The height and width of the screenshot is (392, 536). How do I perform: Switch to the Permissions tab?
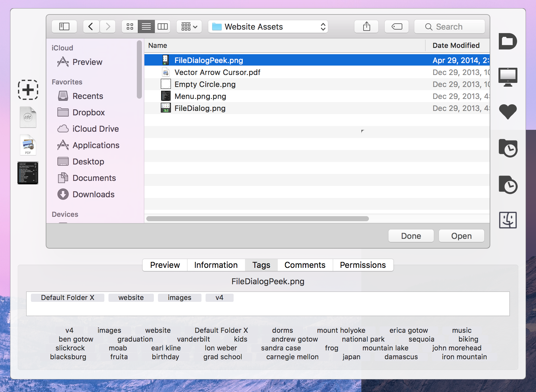click(363, 265)
